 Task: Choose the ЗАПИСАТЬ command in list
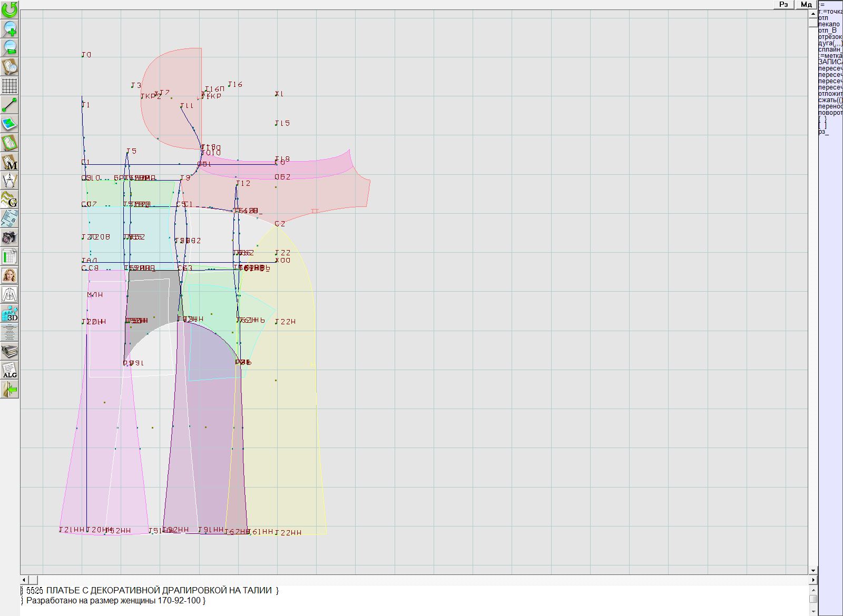[x=830, y=62]
